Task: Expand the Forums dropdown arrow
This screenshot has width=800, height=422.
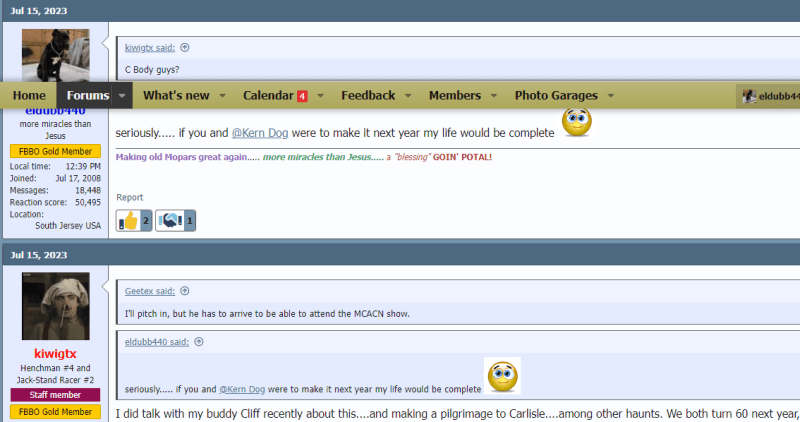Action: click(122, 95)
